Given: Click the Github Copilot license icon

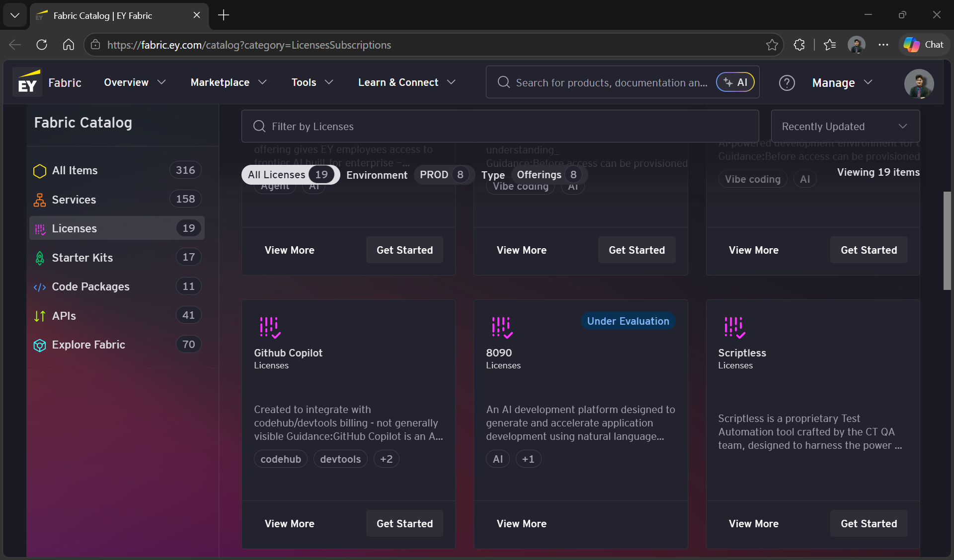Looking at the screenshot, I should click(x=270, y=328).
